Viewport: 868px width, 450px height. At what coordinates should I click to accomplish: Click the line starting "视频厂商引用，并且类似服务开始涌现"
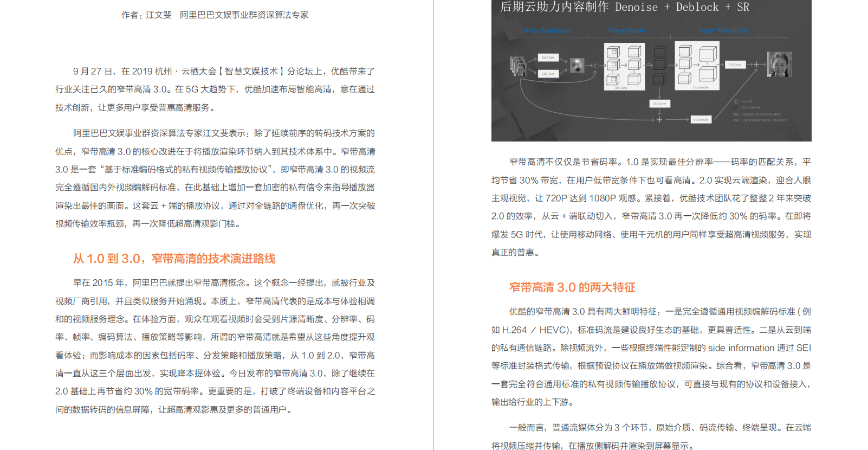tap(215, 301)
